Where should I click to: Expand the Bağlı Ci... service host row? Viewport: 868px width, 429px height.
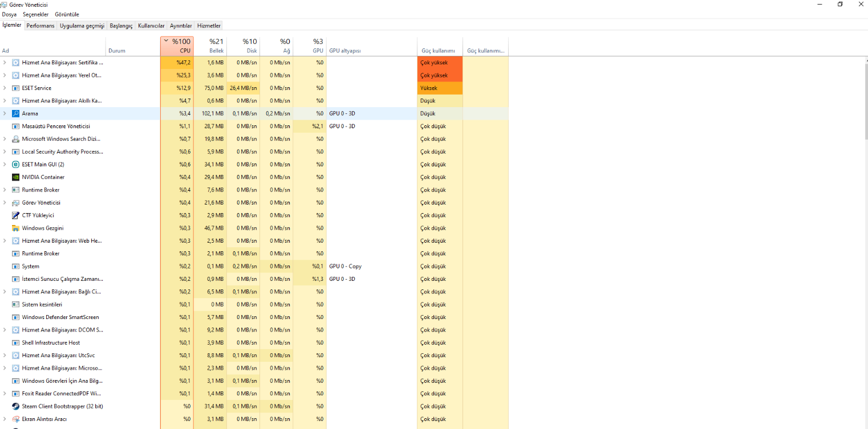[x=5, y=292]
